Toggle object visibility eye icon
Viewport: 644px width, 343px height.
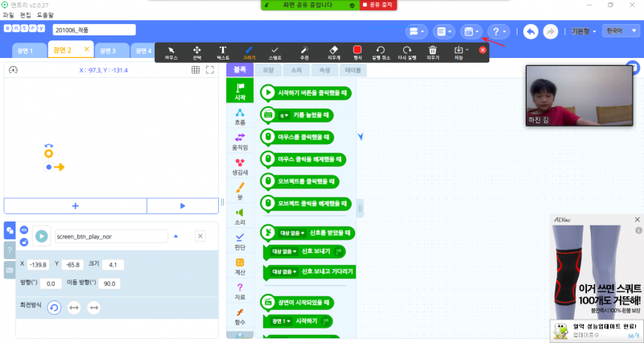pos(24,229)
